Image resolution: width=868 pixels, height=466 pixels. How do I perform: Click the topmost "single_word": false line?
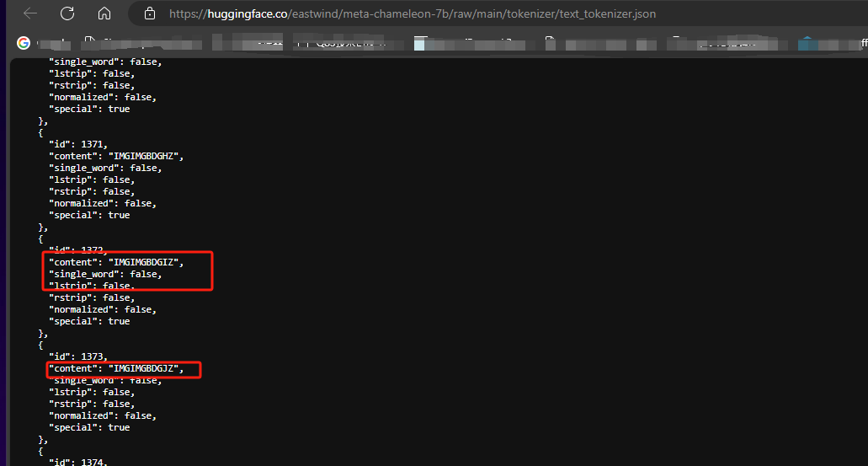105,62
